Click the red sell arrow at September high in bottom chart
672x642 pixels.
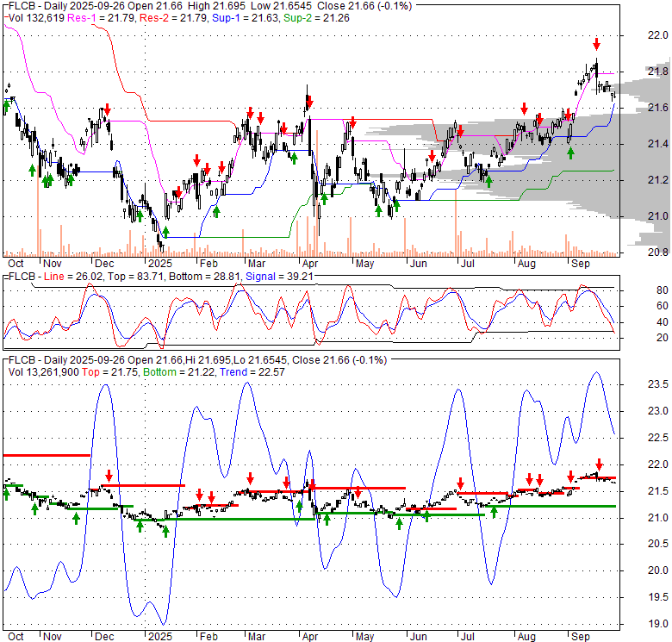click(599, 464)
